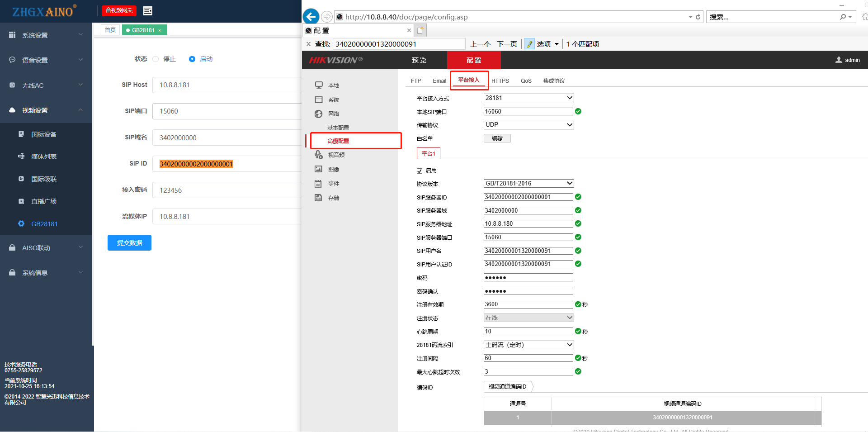Click the admin user icon

pos(839,60)
